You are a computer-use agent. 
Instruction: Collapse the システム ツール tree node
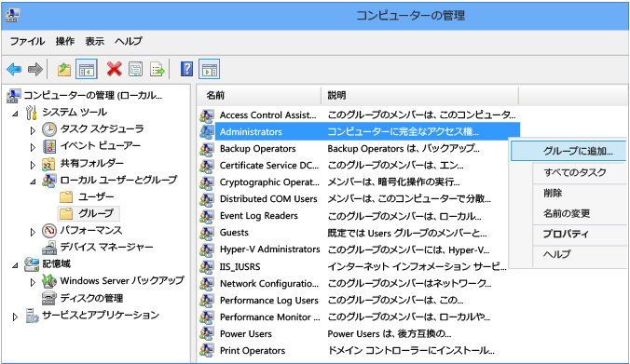(15, 114)
